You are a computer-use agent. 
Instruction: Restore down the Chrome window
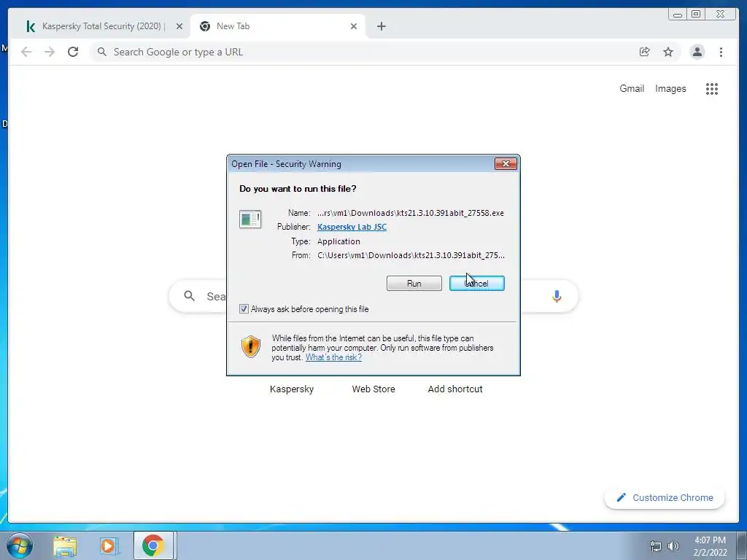[695, 15]
